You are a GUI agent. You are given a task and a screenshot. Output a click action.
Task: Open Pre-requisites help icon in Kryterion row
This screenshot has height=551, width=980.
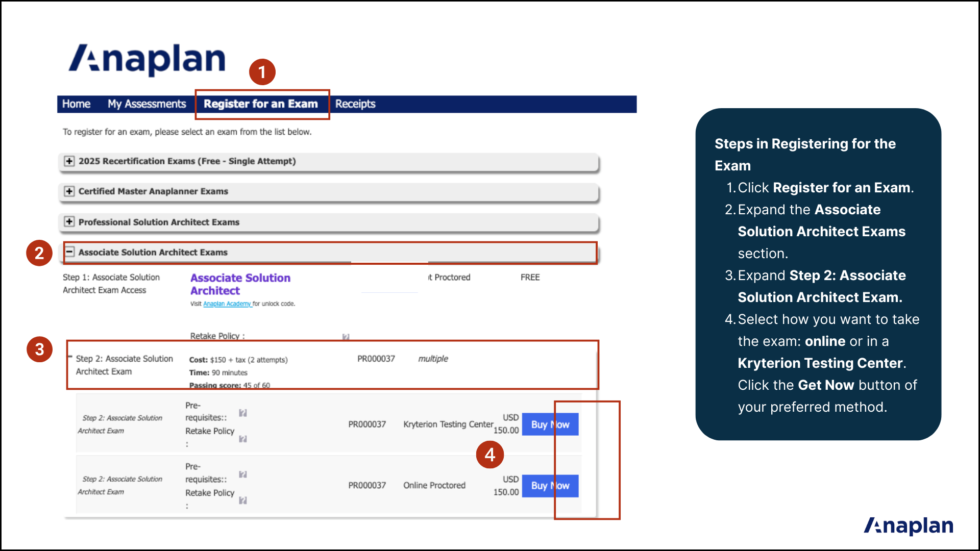click(x=243, y=413)
